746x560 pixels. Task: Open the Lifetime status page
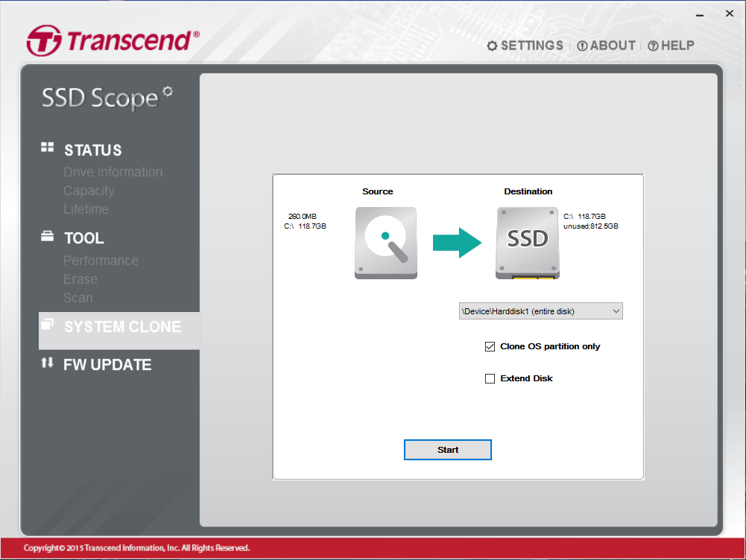coord(86,209)
